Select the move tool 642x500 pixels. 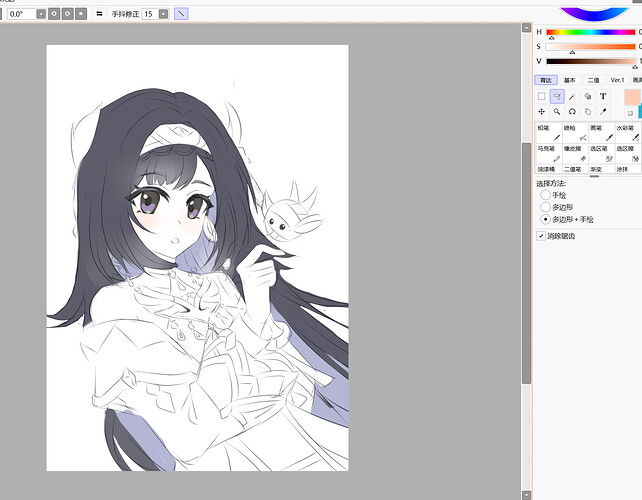click(x=542, y=112)
